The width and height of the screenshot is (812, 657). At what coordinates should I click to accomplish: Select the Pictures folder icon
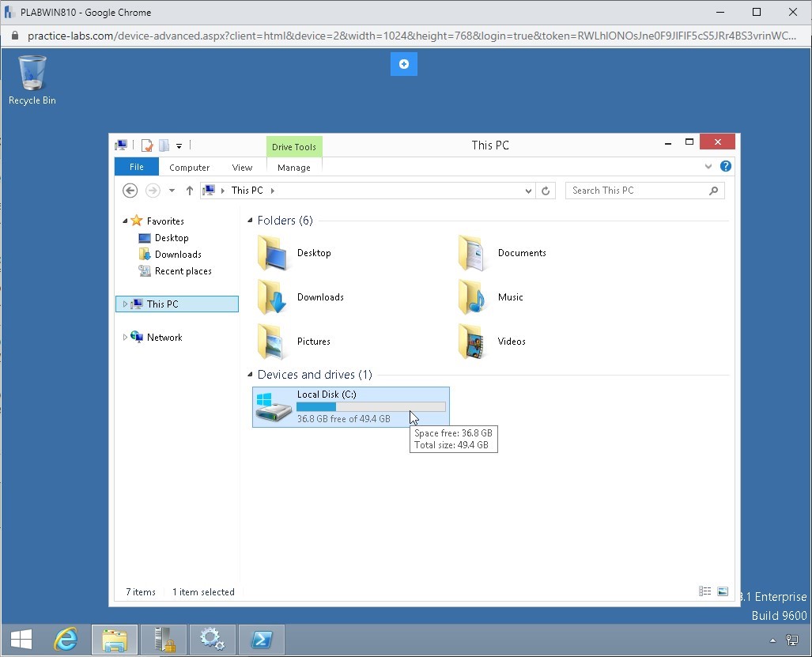[272, 342]
